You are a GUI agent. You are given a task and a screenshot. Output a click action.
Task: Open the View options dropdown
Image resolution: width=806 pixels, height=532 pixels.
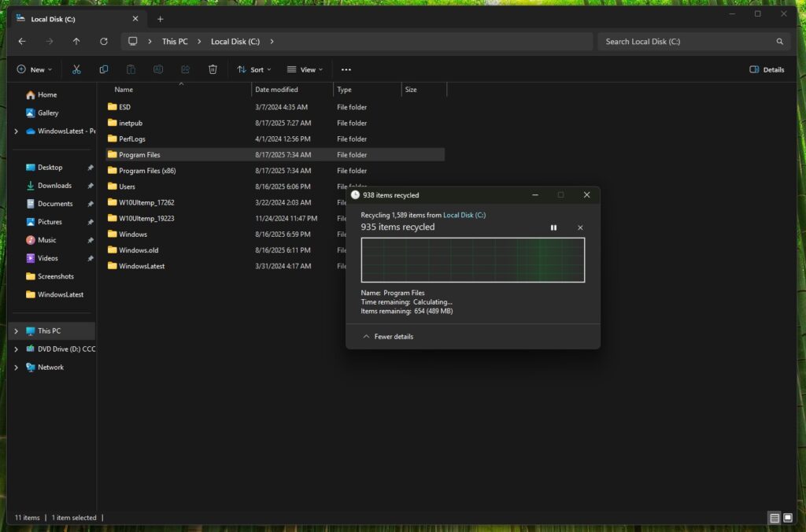[x=305, y=69]
